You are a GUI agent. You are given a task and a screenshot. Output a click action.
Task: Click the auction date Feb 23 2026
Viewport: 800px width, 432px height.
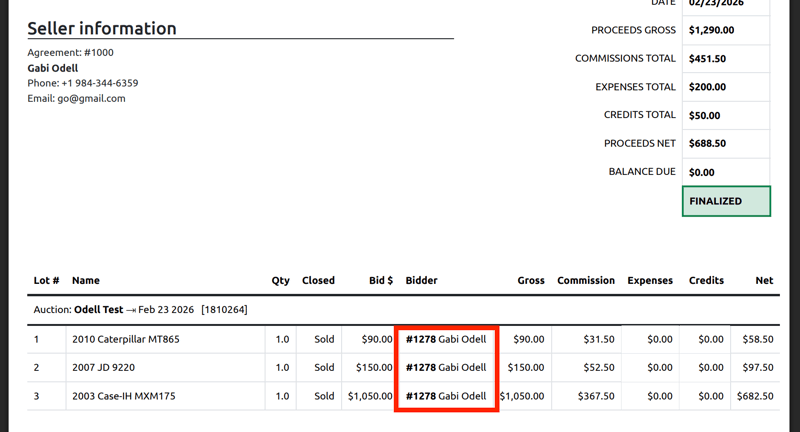166,310
